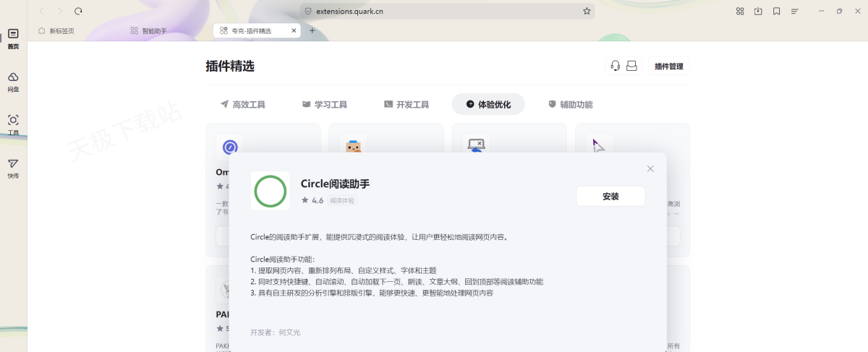Bookmark page using the star icon
This screenshot has width=868, height=352.
(587, 11)
